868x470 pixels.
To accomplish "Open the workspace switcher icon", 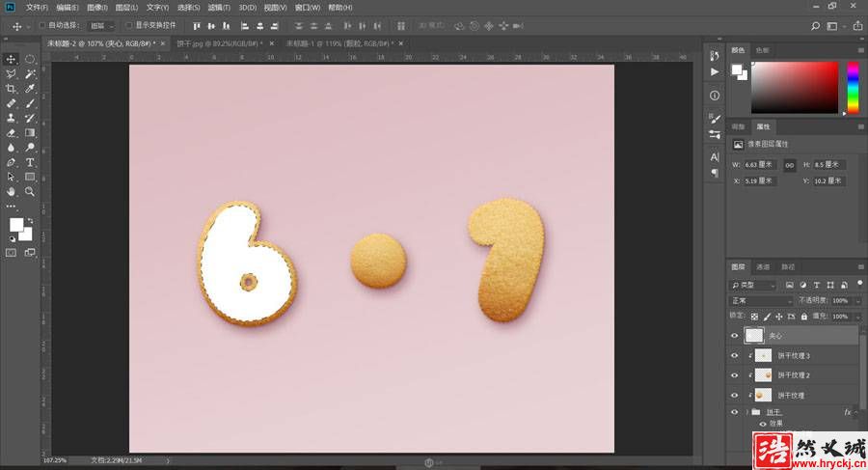I will pyautogui.click(x=832, y=26).
